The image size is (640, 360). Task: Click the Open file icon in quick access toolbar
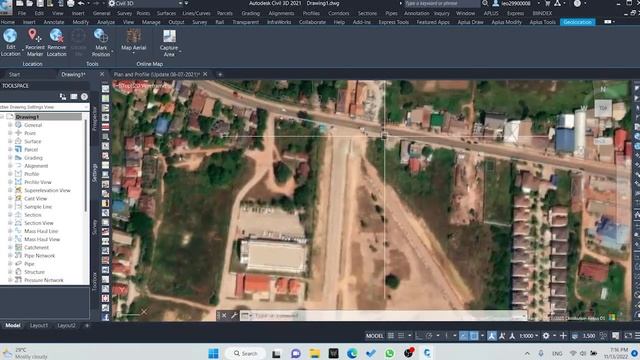pos(29,3)
